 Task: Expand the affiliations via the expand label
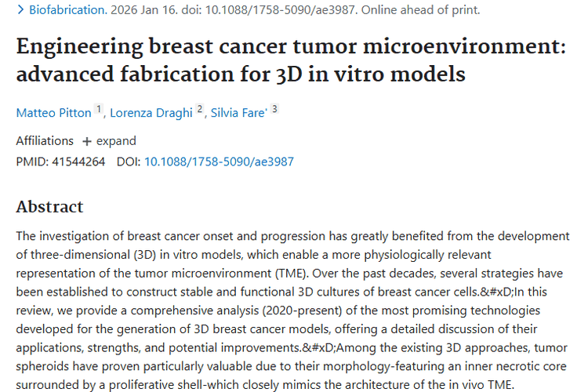click(116, 141)
